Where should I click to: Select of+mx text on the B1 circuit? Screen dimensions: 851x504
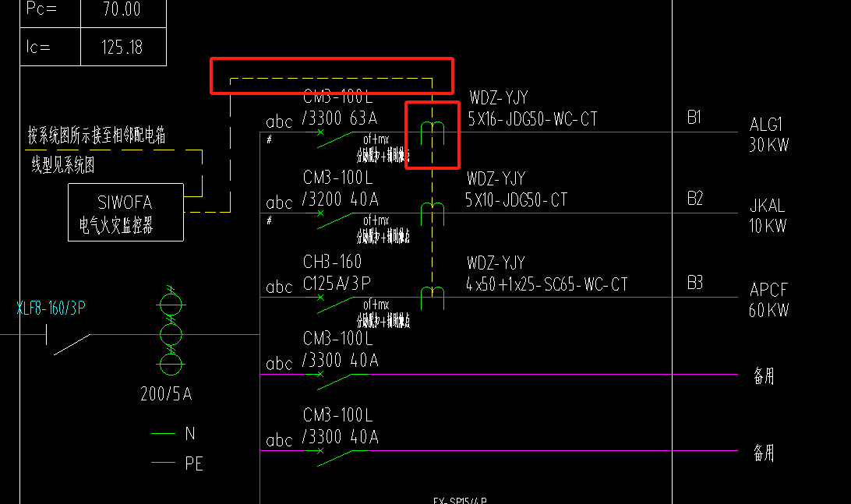click(x=376, y=139)
